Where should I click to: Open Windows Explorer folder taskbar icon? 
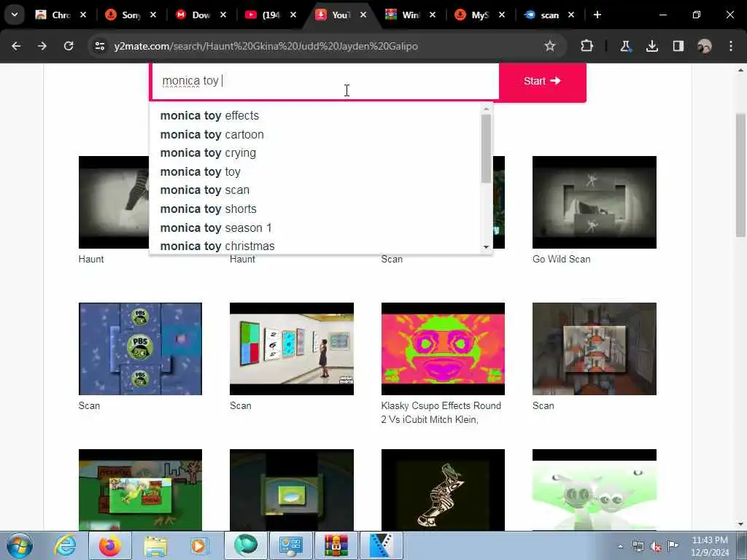(155, 545)
